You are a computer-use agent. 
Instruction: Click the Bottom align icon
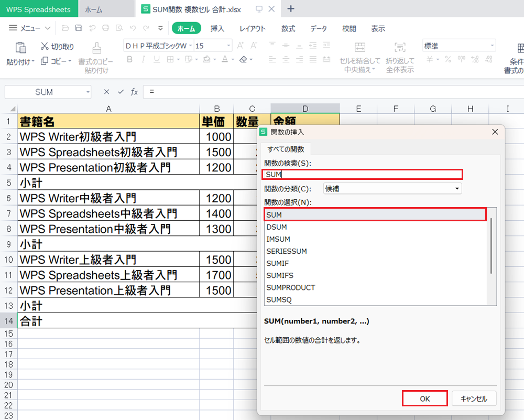(299, 46)
